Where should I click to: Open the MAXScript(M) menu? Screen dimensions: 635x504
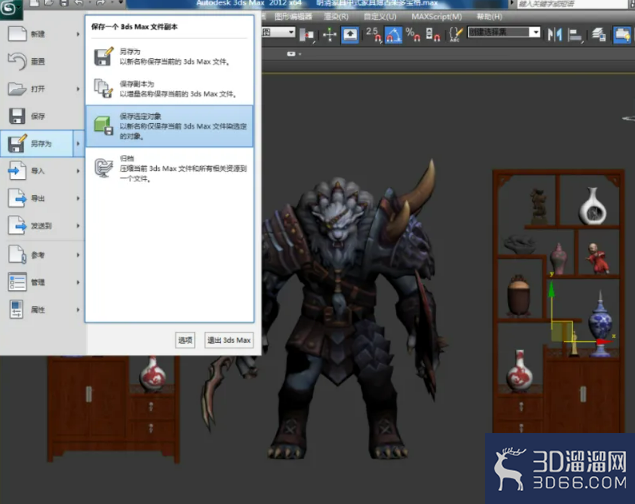[x=437, y=17]
